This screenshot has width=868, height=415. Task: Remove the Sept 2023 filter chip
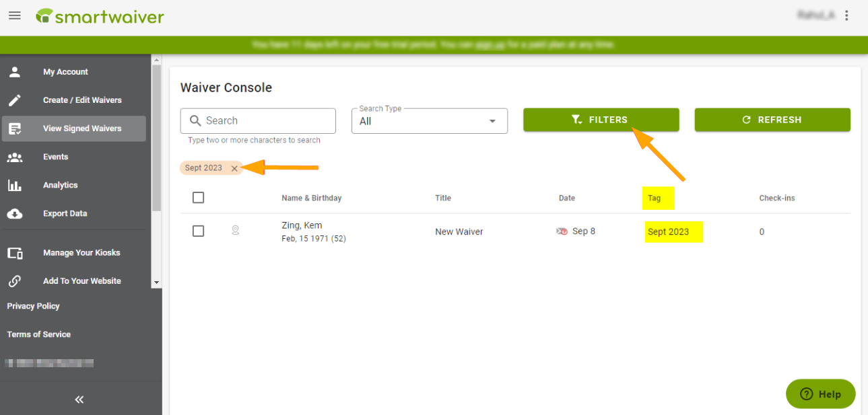click(234, 168)
